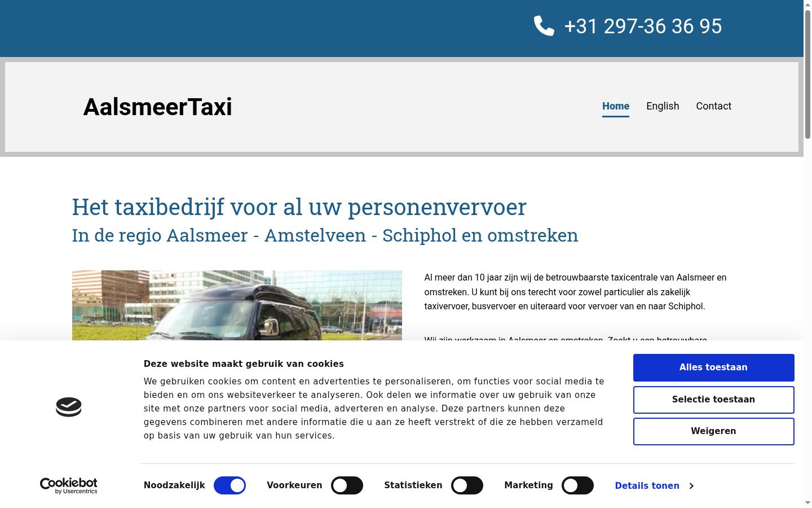812x508 pixels.
Task: Click the scrollbar down arrow
Action: point(807,503)
